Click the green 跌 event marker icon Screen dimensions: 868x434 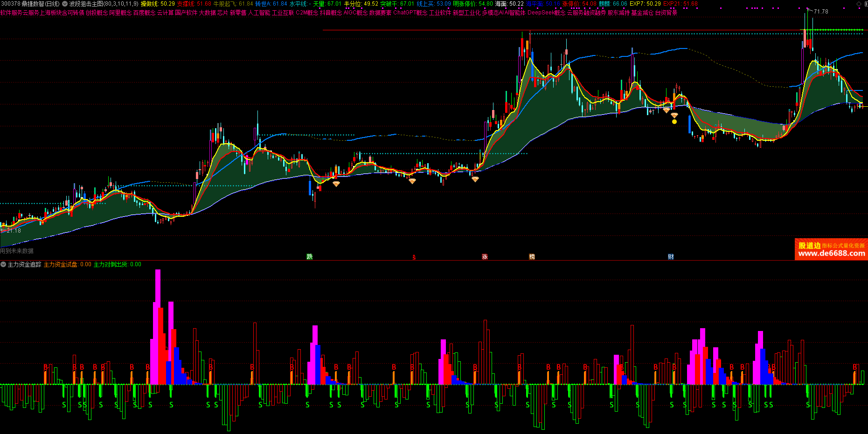[x=309, y=257]
